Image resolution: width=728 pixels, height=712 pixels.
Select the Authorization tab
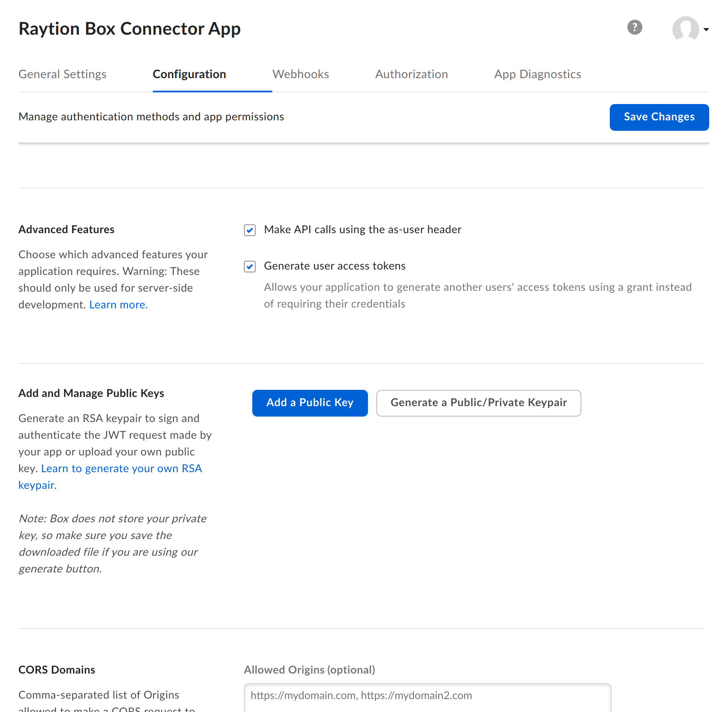tap(411, 74)
